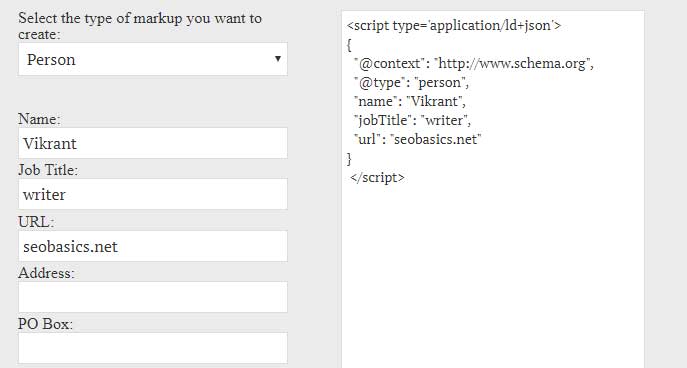Click the "@context" line in the code

coord(474,64)
